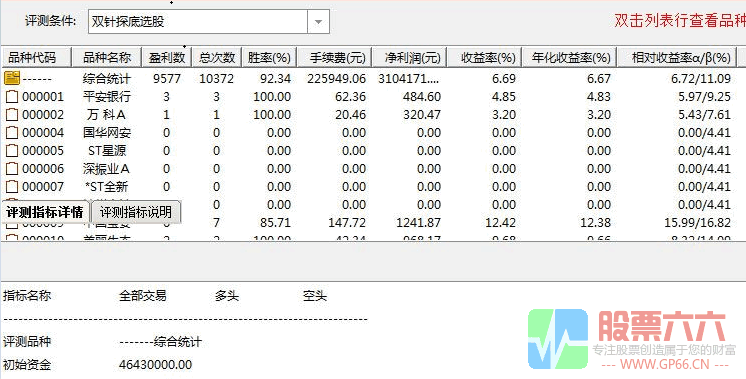The width and height of the screenshot is (746, 379).
Task: Click the 10372 total count cell
Action: pyautogui.click(x=216, y=79)
